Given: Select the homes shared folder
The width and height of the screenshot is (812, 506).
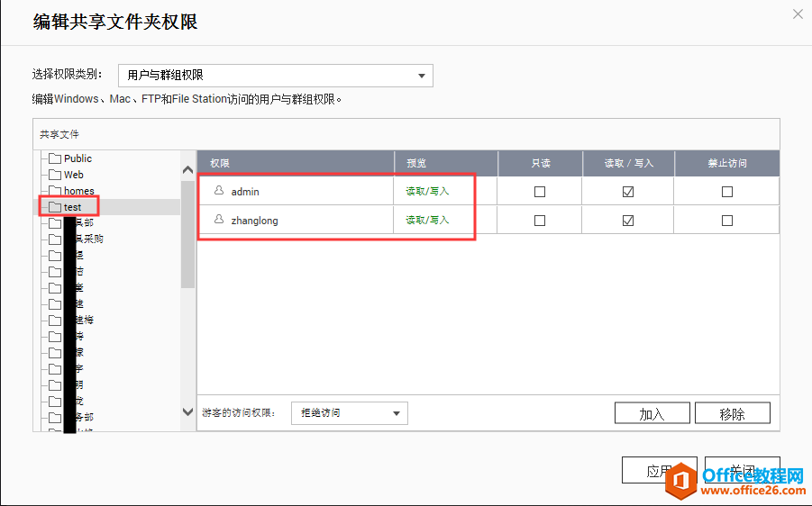Looking at the screenshot, I should [x=78, y=190].
